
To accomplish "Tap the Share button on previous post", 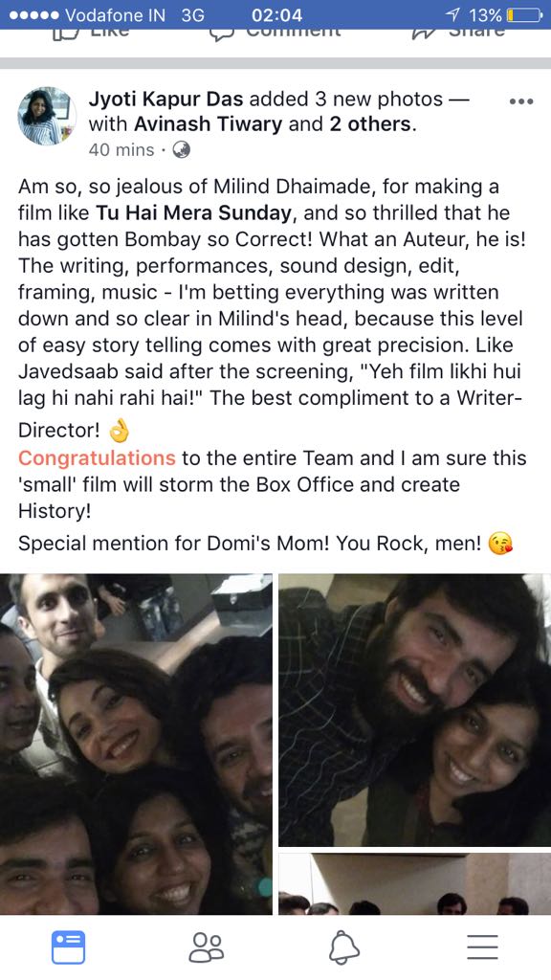I will [458, 33].
